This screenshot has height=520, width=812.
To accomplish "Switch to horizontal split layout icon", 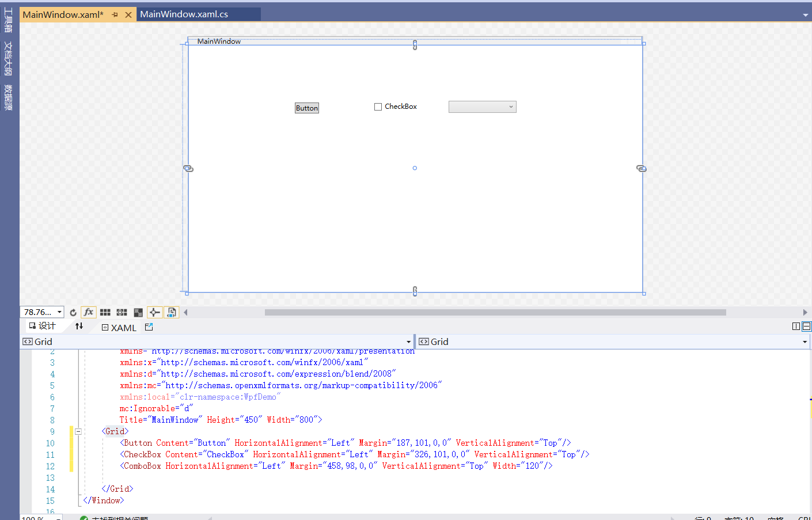I will pos(806,326).
